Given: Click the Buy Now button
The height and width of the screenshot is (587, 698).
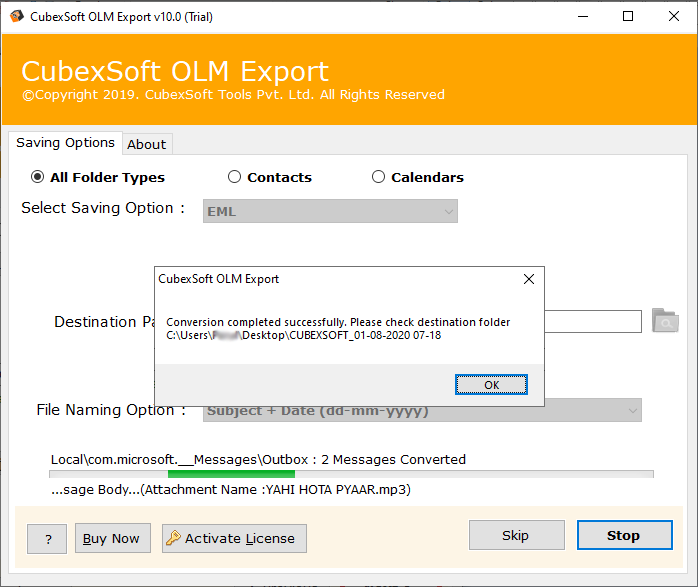Looking at the screenshot, I should [113, 538].
